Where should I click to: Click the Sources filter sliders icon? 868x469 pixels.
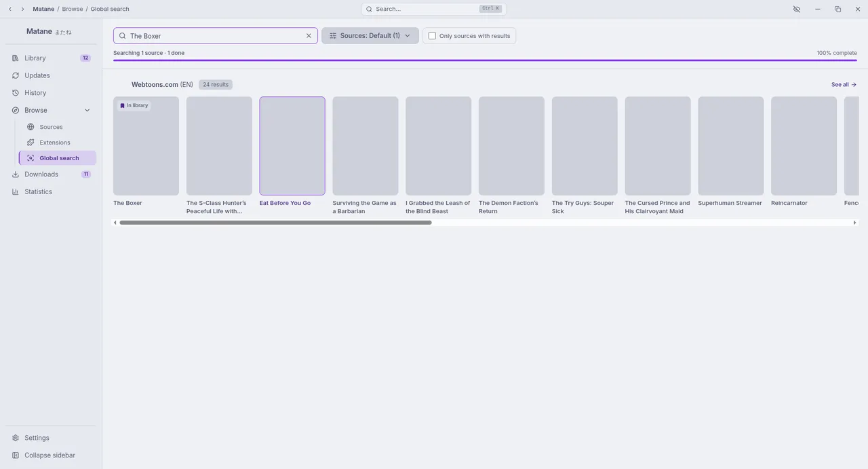click(333, 36)
